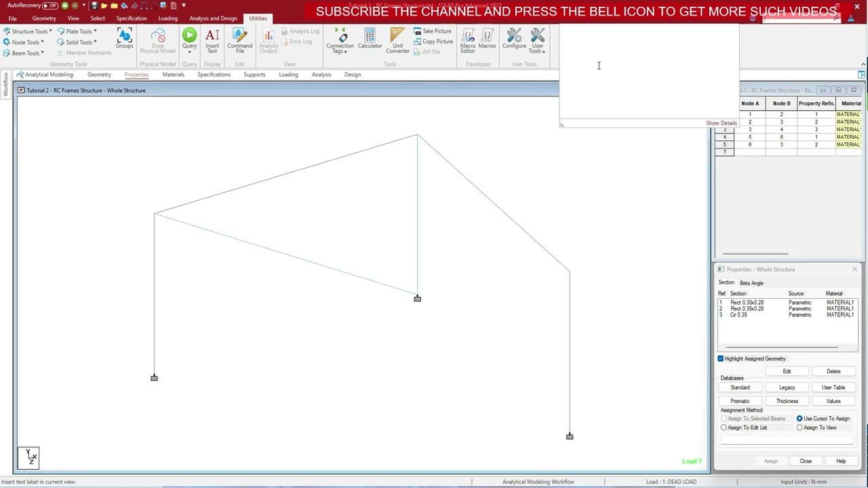Viewport: 868px width, 488px height.
Task: Click the Plate Tools icon
Action: (x=61, y=31)
